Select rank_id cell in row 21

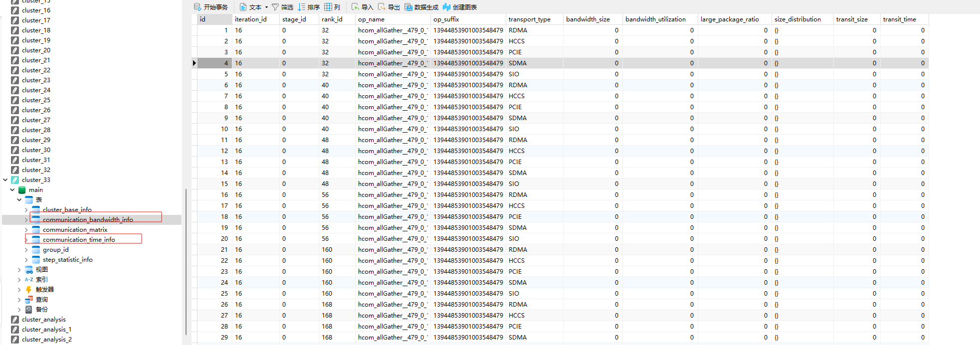click(x=337, y=250)
